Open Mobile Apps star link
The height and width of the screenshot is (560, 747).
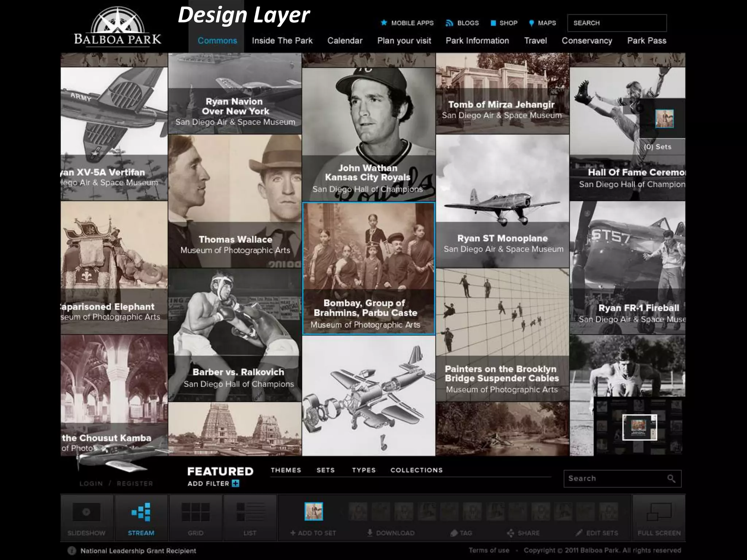pos(407,23)
